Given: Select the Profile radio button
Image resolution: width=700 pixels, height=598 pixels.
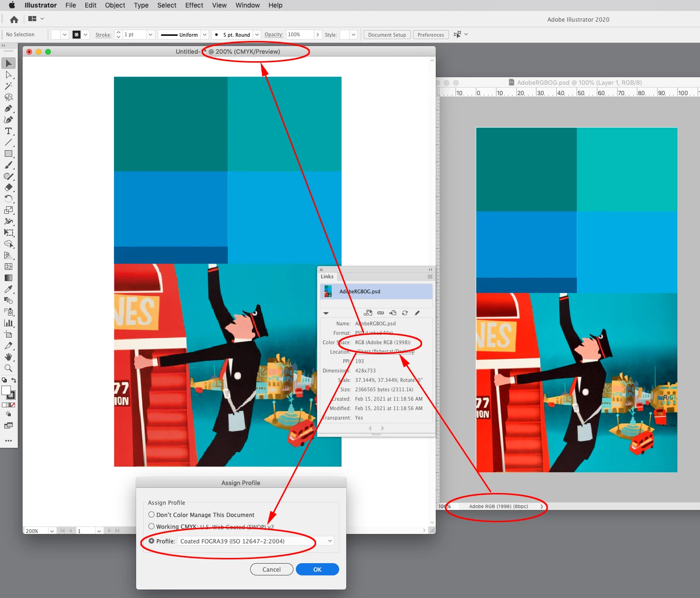Looking at the screenshot, I should click(x=151, y=541).
